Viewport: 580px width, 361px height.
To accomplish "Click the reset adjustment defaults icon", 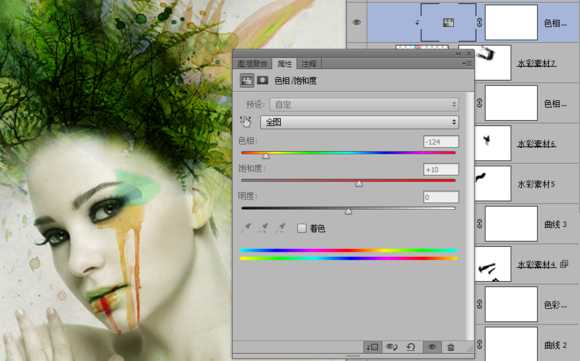I will (x=411, y=347).
